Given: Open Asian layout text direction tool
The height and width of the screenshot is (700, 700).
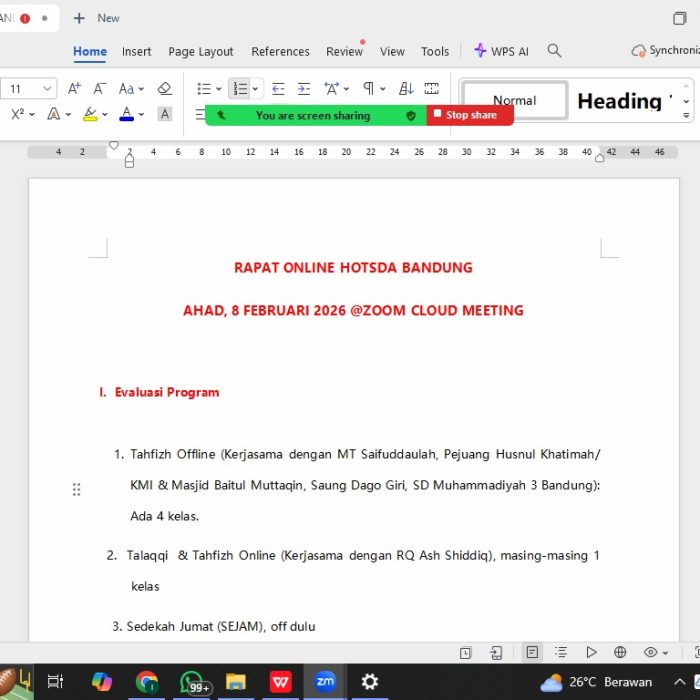Looking at the screenshot, I should [x=331, y=88].
